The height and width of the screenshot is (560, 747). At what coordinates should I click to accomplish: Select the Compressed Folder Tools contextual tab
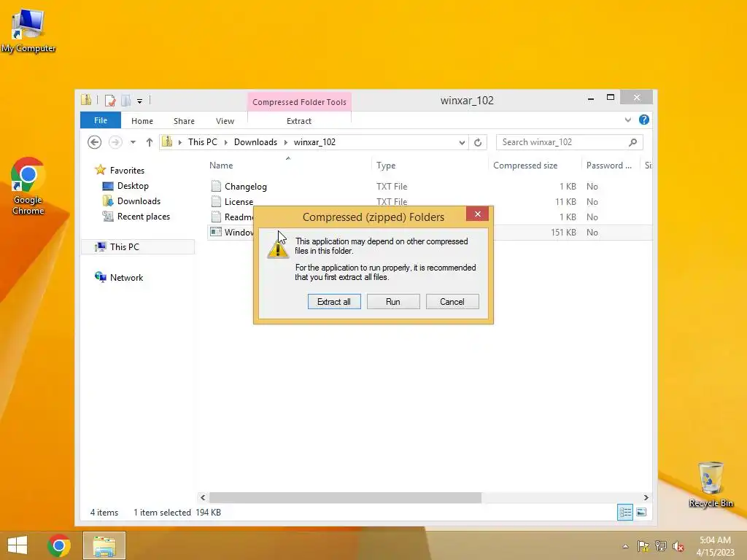pyautogui.click(x=299, y=102)
